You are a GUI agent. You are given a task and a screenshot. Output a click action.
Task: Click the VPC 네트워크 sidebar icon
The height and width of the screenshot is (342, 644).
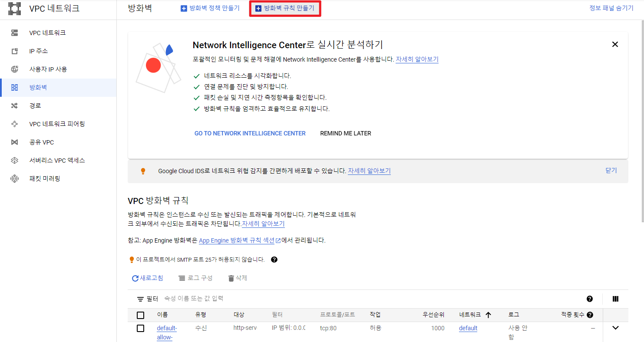tap(15, 33)
